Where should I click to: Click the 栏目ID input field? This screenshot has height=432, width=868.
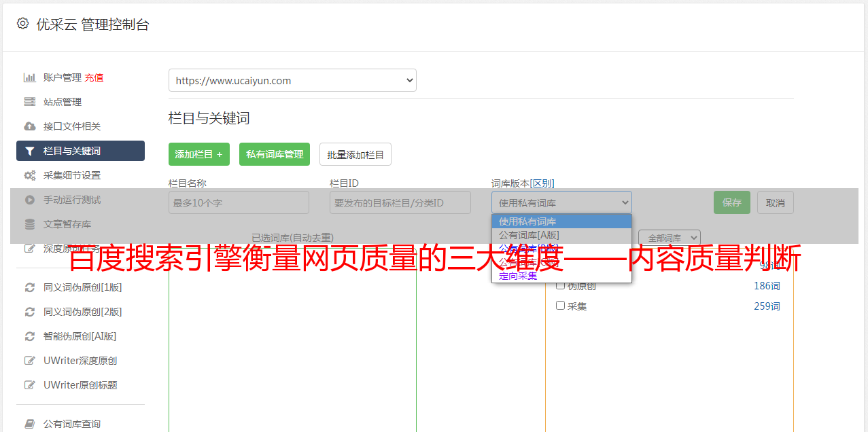coord(400,202)
